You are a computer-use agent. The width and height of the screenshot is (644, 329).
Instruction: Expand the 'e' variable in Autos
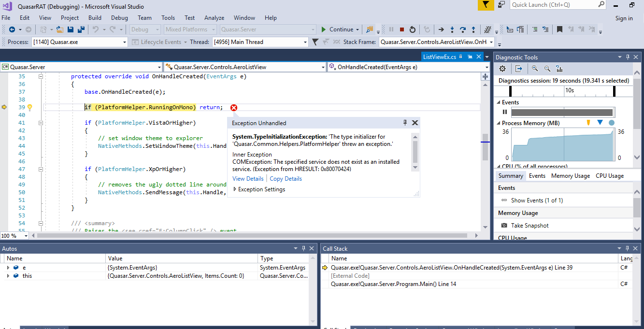(8, 268)
